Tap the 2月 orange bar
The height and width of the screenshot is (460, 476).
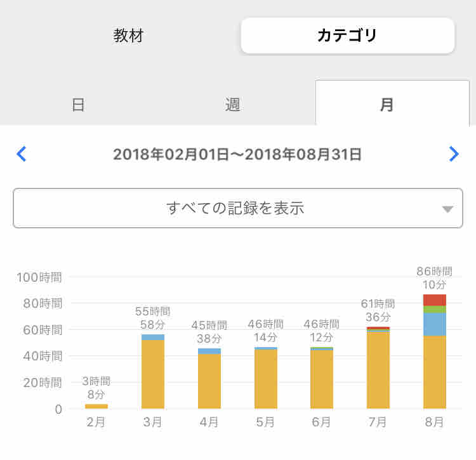click(x=96, y=406)
